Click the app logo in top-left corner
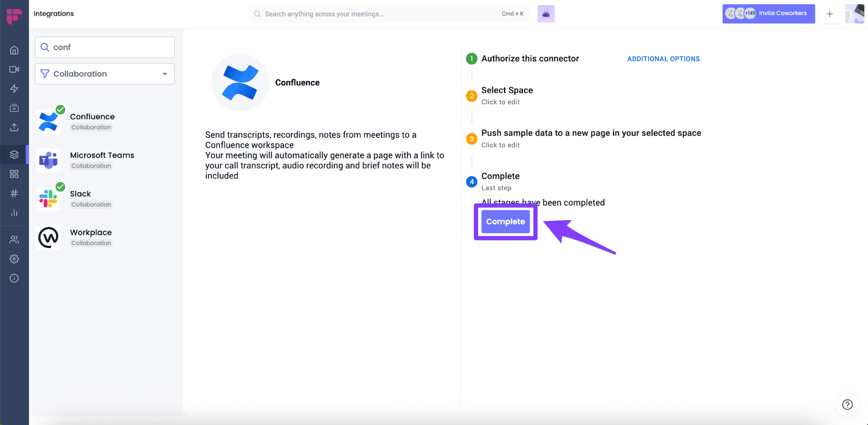868x425 pixels. tap(14, 16)
